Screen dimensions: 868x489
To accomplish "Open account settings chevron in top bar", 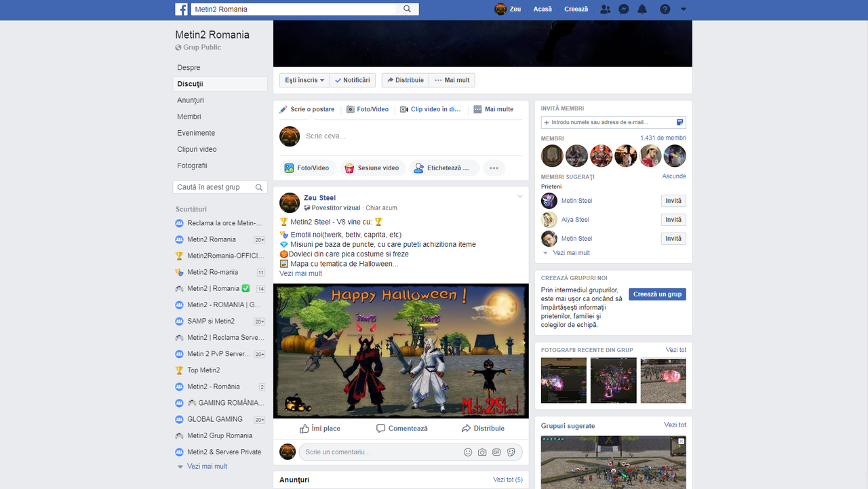I will [682, 9].
